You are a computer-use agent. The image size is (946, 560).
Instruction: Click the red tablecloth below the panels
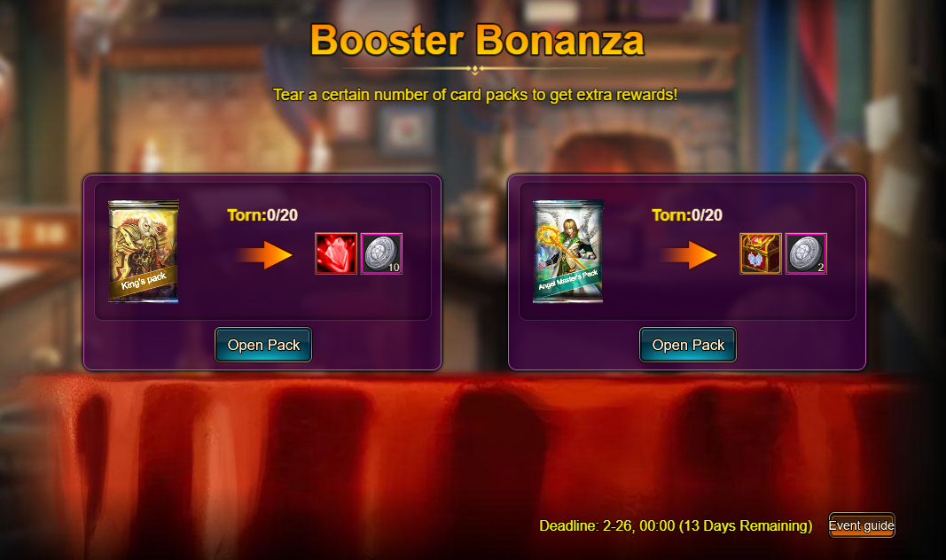(473, 464)
